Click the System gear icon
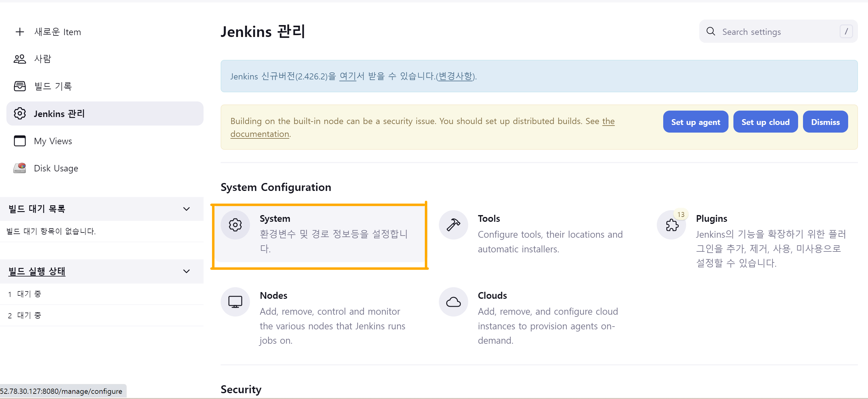868x399 pixels. (x=235, y=225)
